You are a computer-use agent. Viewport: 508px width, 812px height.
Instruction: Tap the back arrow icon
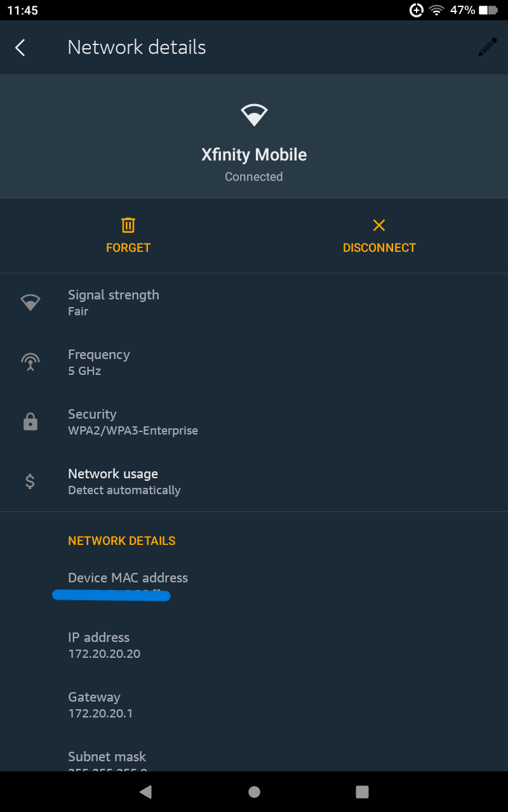tap(20, 48)
